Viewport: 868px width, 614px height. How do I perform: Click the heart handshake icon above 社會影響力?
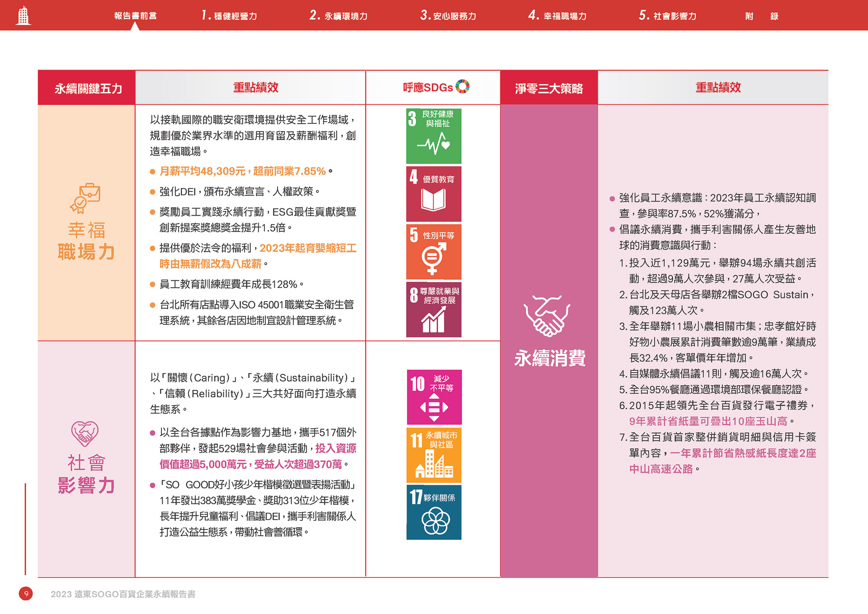[x=85, y=433]
